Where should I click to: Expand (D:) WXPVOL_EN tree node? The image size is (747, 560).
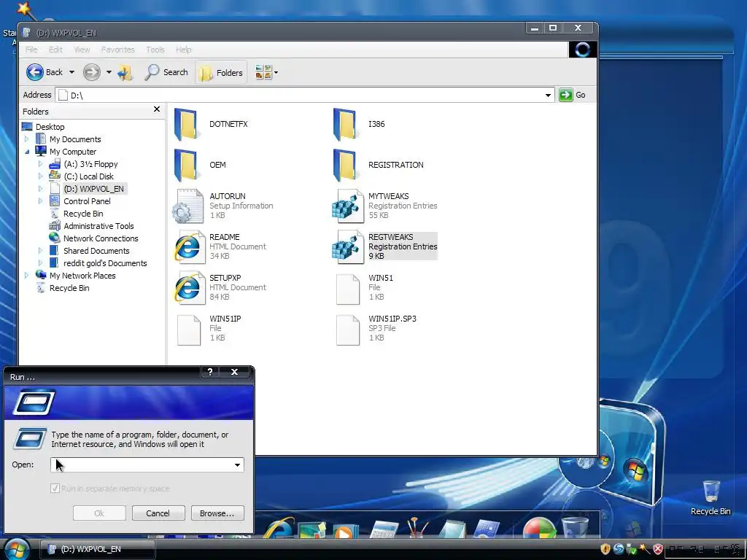pos(41,189)
